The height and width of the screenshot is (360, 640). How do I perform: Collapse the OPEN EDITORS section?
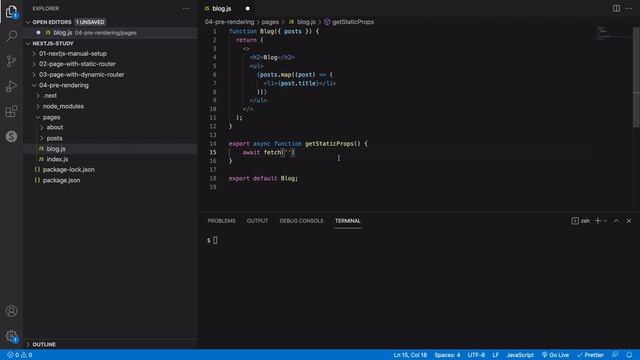coord(28,22)
